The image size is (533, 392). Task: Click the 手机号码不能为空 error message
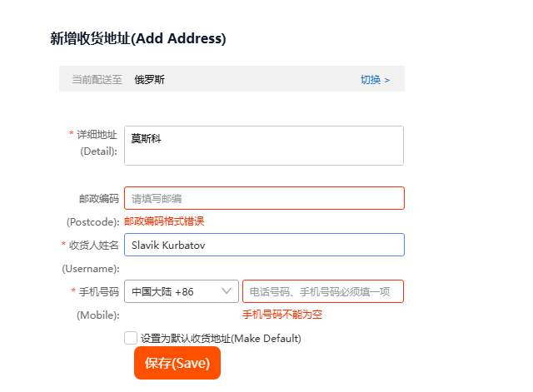click(x=282, y=315)
